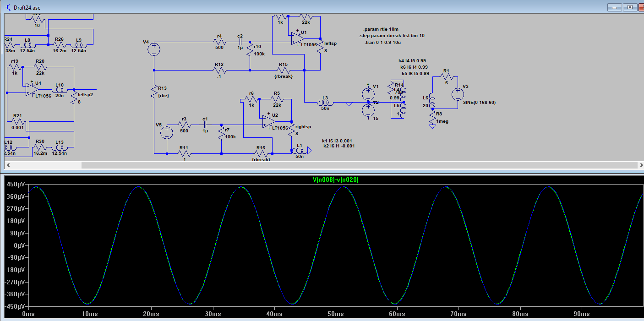Select the U1 LT1056 op-amp symbol

pyautogui.click(x=297, y=39)
